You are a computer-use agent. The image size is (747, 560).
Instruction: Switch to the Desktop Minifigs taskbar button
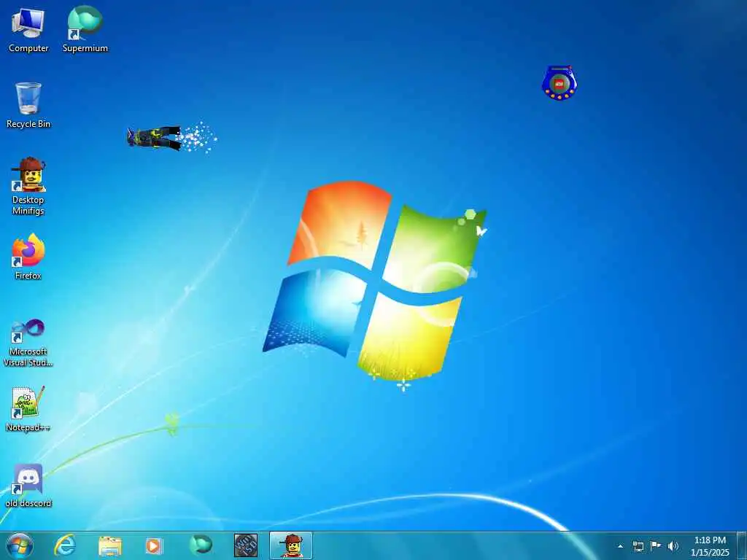click(291, 545)
